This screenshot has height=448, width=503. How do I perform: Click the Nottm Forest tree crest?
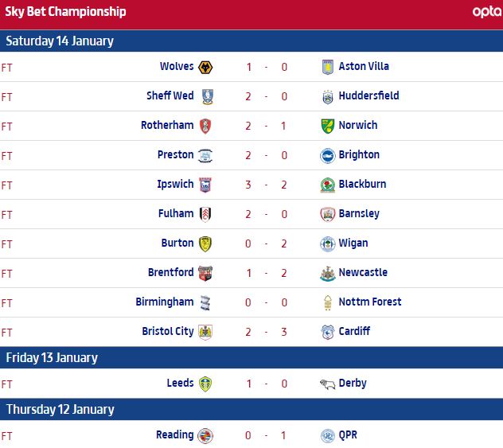pyautogui.click(x=326, y=303)
